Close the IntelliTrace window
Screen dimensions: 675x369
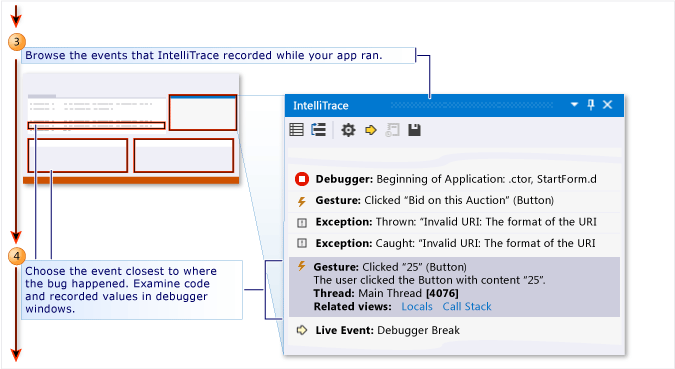[607, 105]
